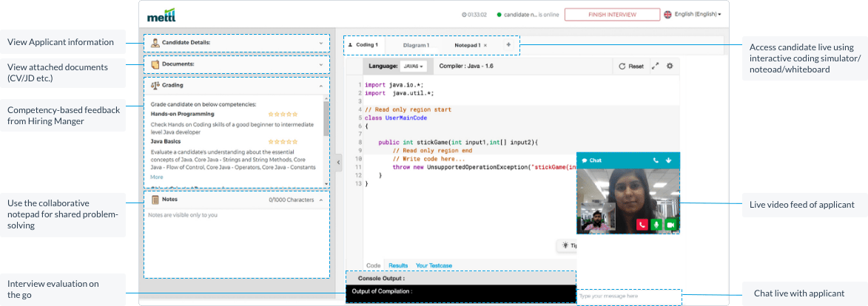
Task: Switch to the Notepad 1 tab
Action: [467, 45]
